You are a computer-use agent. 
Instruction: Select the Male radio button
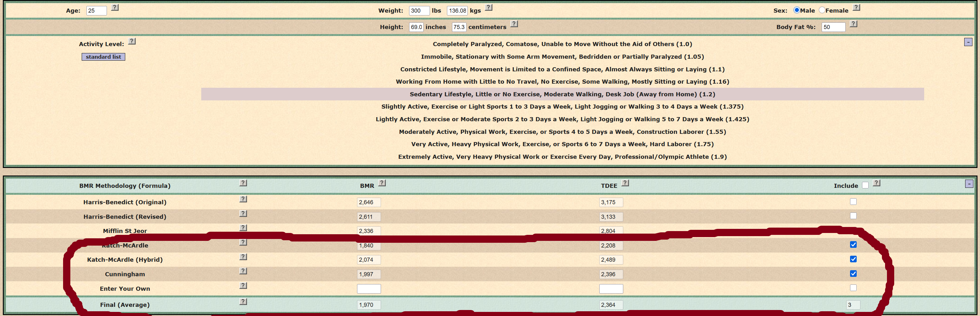pos(797,10)
